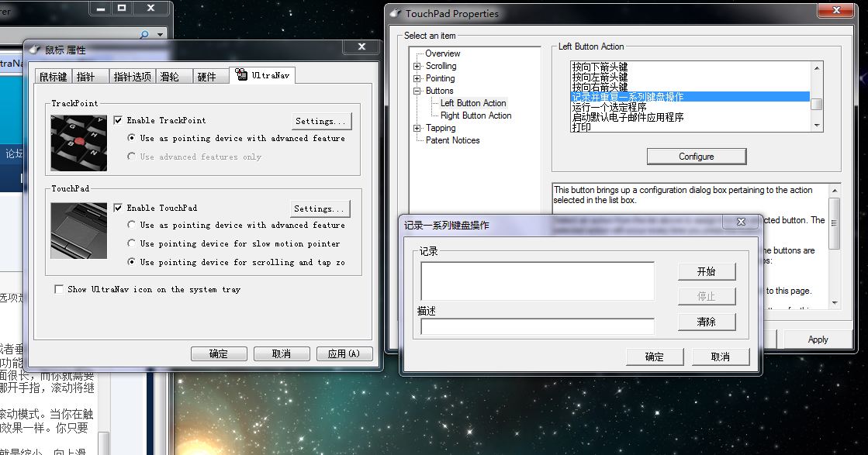The width and height of the screenshot is (868, 455).
Task: Click the TouchPad preview picture
Action: pos(78,230)
